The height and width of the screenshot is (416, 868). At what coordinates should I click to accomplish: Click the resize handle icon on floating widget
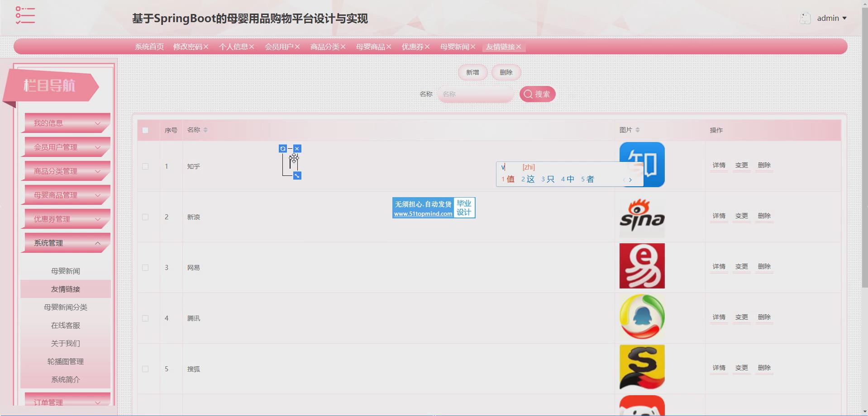(297, 175)
